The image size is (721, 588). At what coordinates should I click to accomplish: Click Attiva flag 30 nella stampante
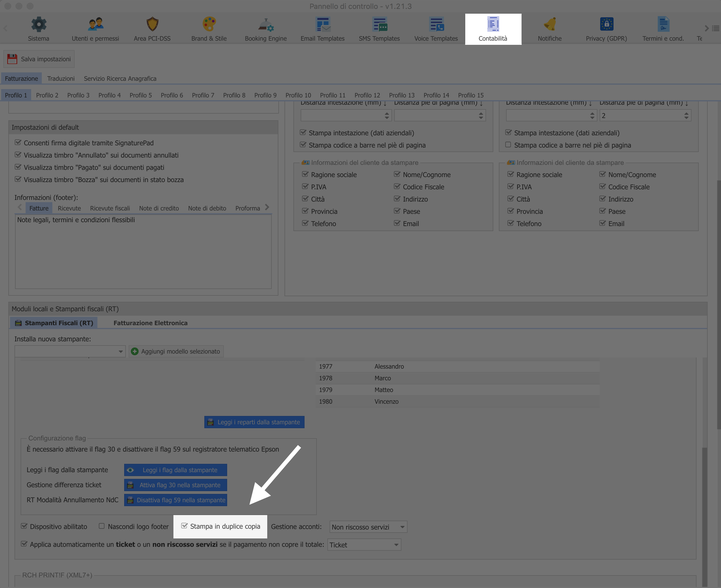[175, 485]
